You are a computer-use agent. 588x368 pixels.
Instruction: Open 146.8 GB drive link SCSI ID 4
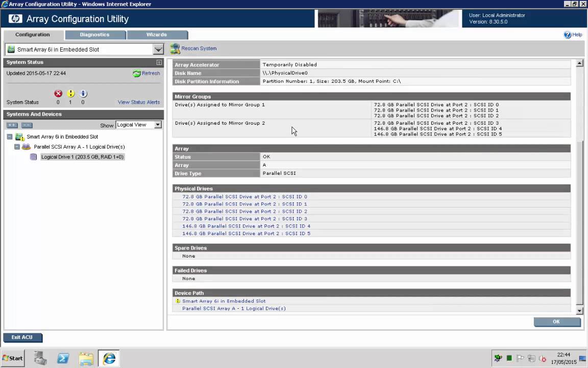(246, 226)
